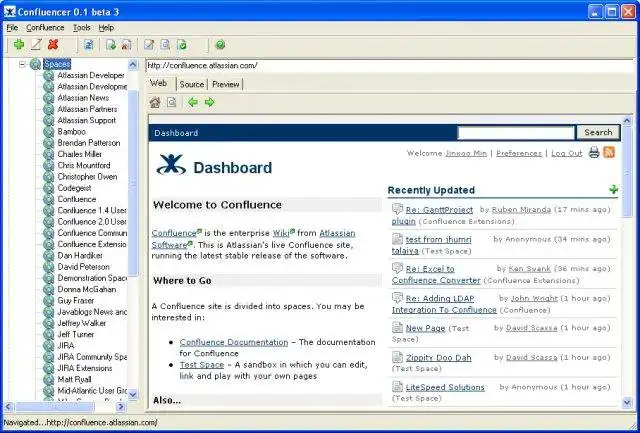Open the Wiki link
This screenshot has height=433, width=640.
(x=281, y=233)
